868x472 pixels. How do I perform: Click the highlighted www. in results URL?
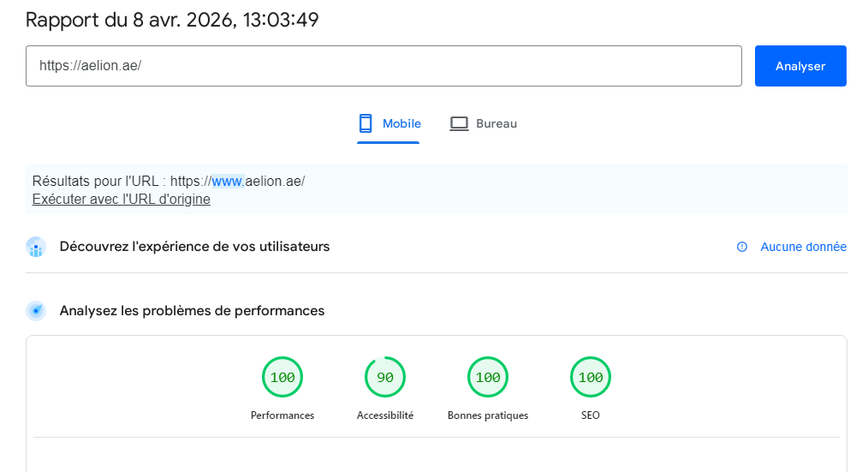pyautogui.click(x=228, y=181)
